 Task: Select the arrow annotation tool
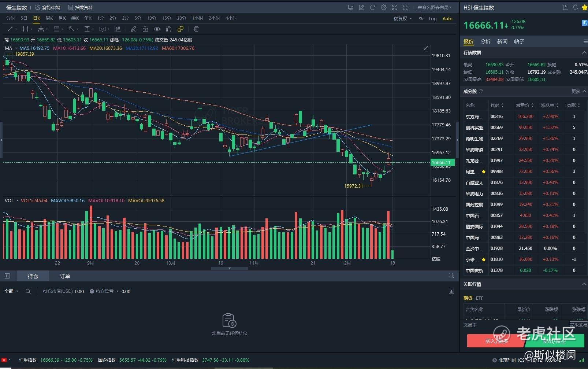71,29
